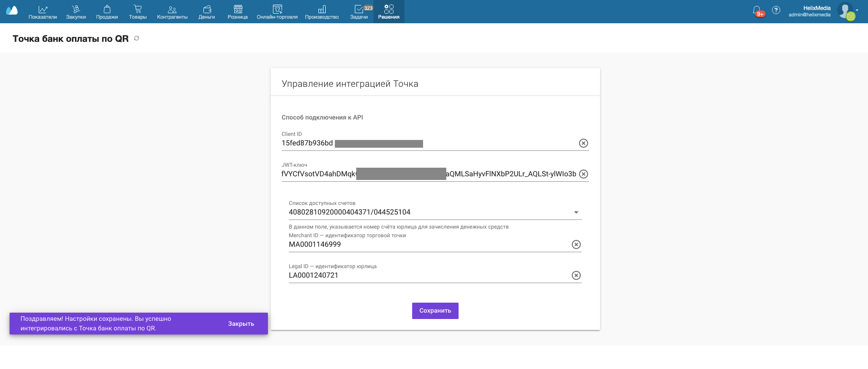Click the HelixMedia account name

point(817,8)
